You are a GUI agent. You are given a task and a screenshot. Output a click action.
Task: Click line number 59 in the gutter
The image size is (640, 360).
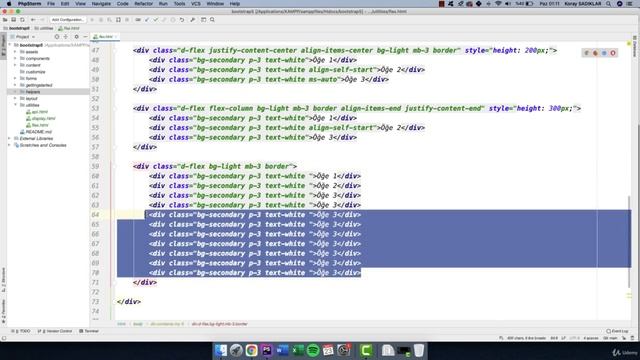coord(96,166)
